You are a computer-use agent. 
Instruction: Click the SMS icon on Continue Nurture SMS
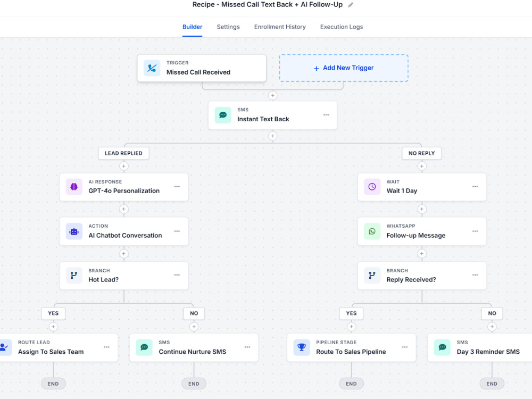[x=144, y=347]
